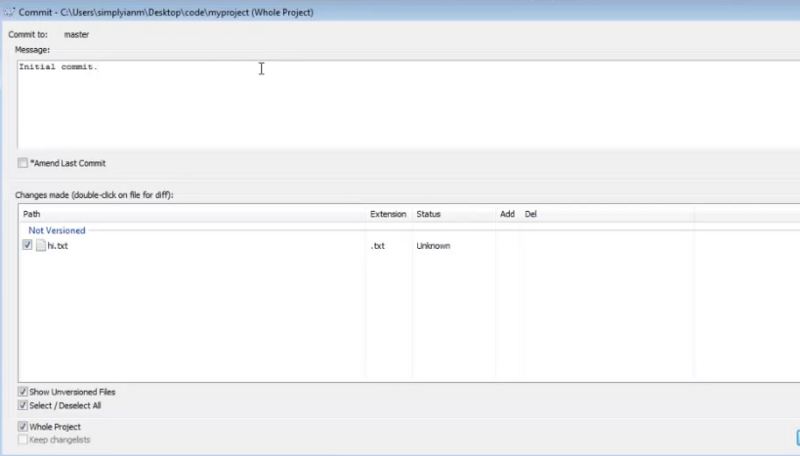Click the Commit window title bar text

[x=166, y=12]
